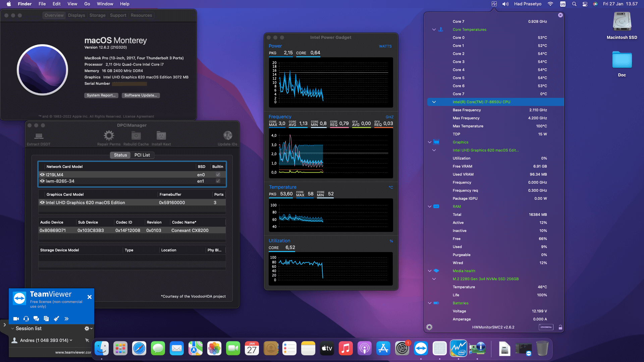Image resolution: width=644 pixels, height=362 pixels.
Task: Click eye icon next to iwm-8265-34
Action: click(x=42, y=181)
